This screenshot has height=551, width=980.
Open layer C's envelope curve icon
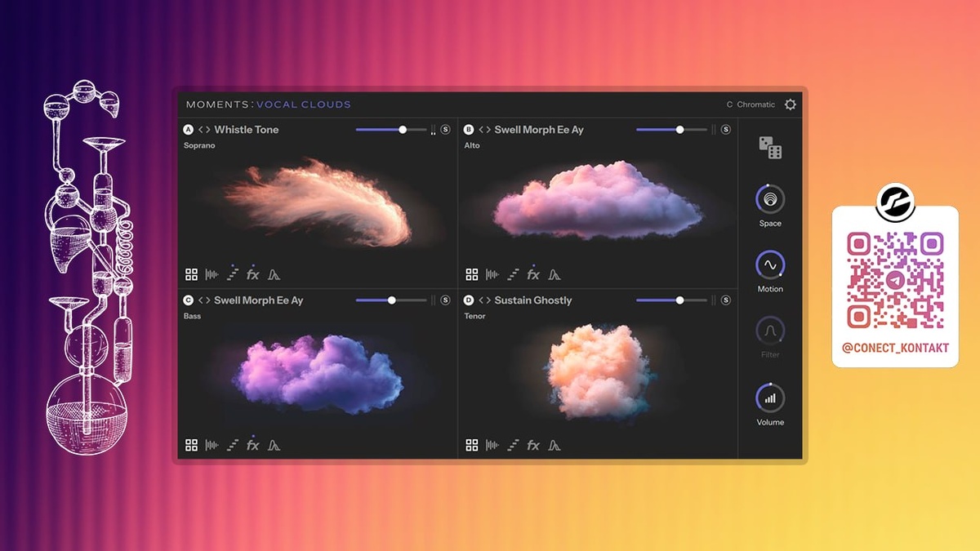(x=274, y=445)
